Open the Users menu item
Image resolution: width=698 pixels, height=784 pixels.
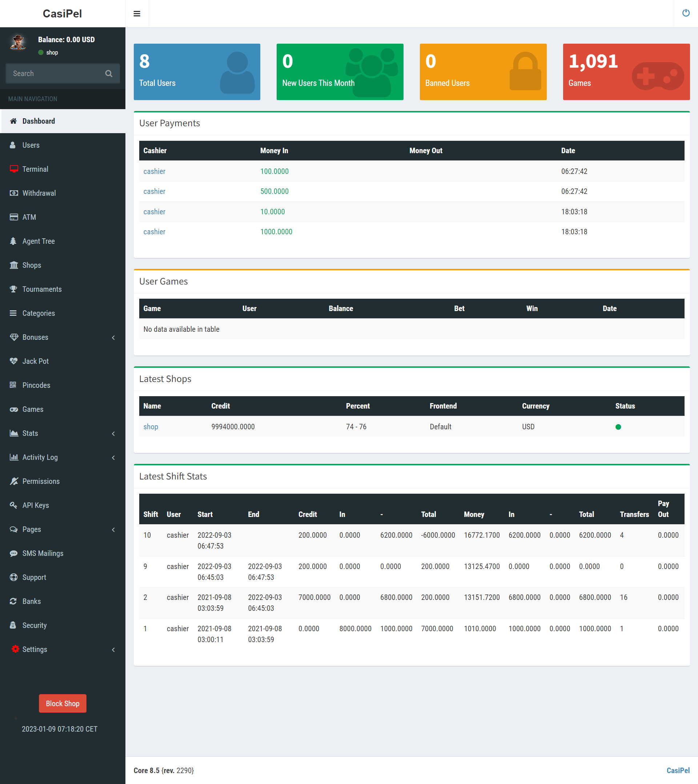(31, 145)
